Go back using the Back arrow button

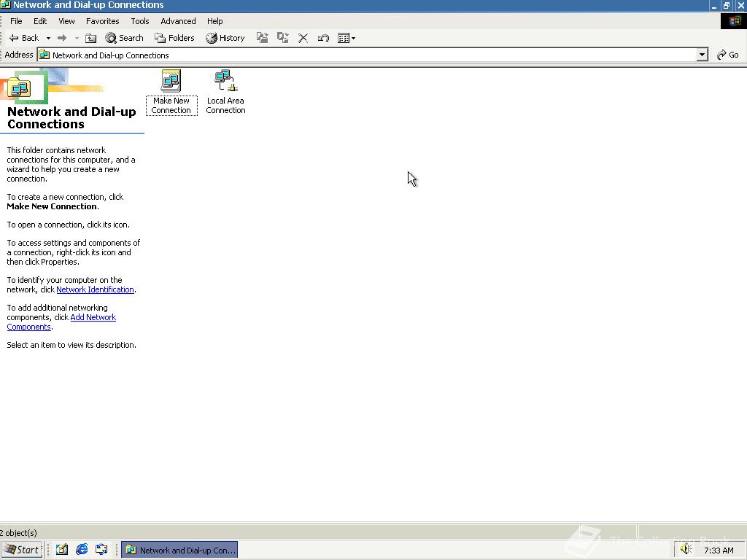pyautogui.click(x=24, y=38)
